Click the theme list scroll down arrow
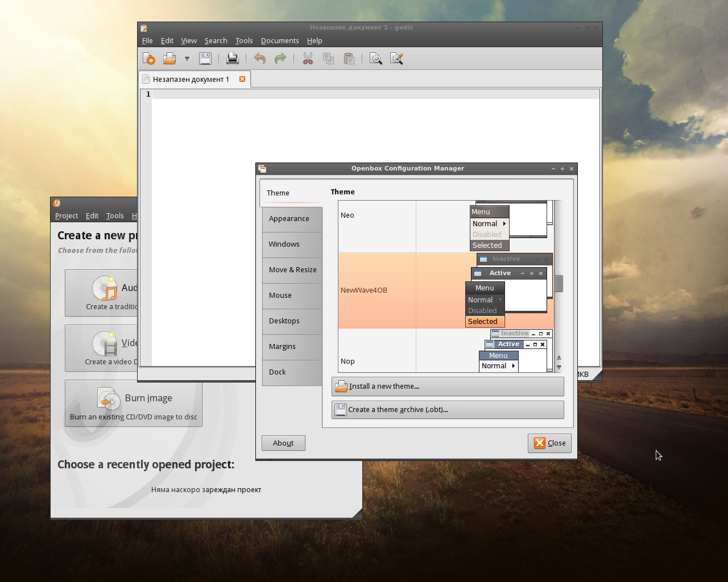 (559, 367)
